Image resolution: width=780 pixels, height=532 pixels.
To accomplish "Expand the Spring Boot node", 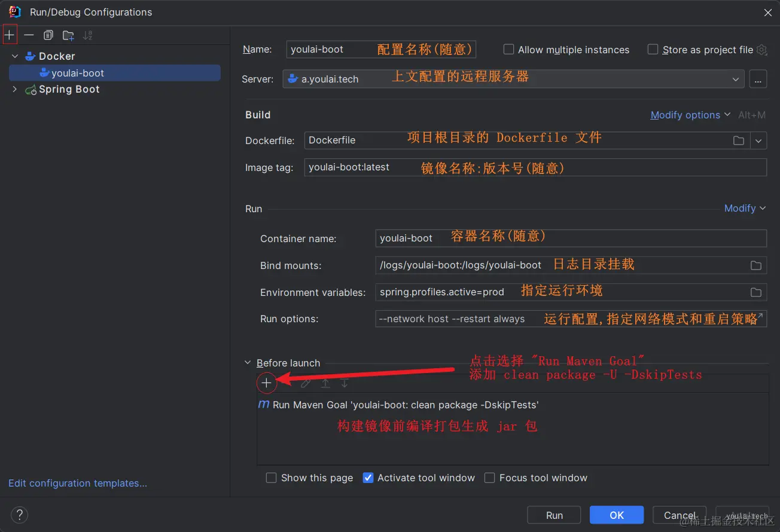I will coord(14,89).
